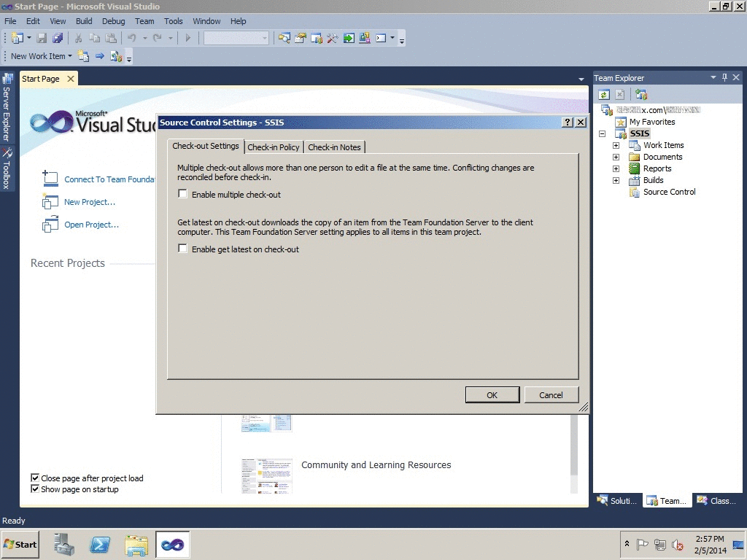Click the green arrow Start Page toolbar icon
The width and height of the screenshot is (747, 560).
tap(349, 38)
